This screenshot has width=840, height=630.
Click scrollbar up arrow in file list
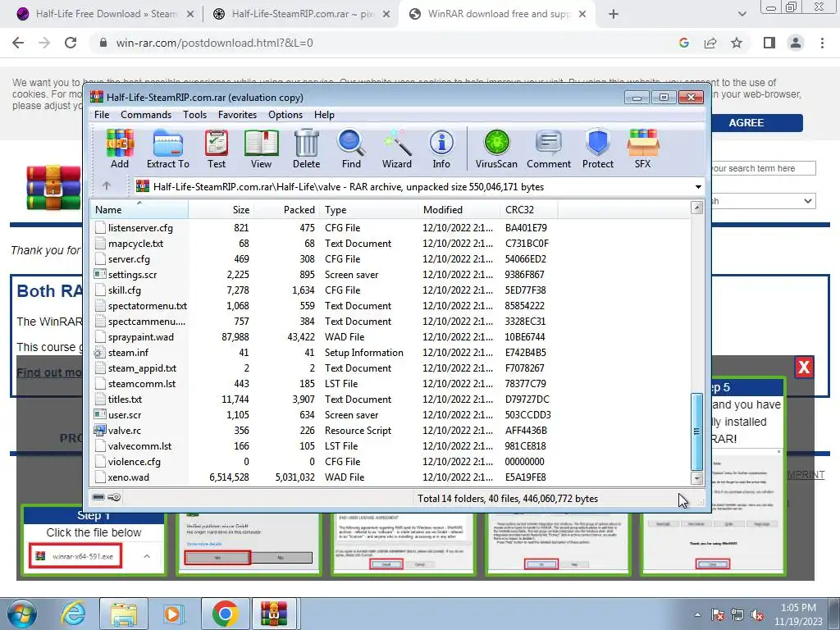point(696,208)
